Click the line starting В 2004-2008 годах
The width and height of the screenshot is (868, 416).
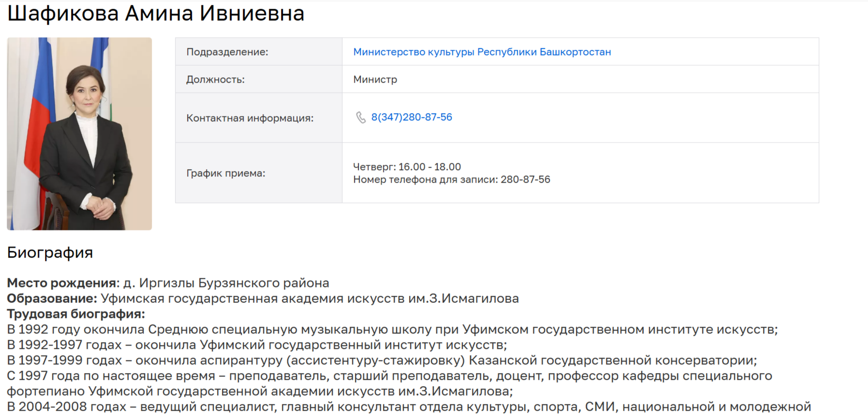[x=409, y=406]
